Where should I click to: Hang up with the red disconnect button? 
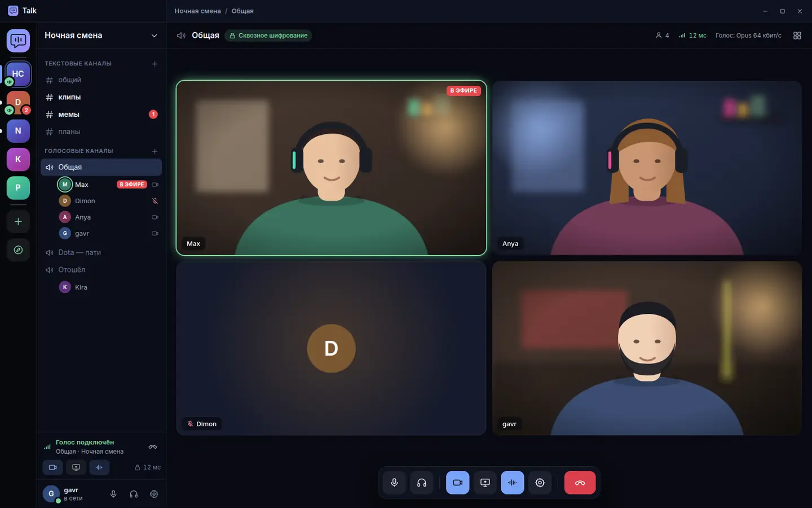coord(580,483)
